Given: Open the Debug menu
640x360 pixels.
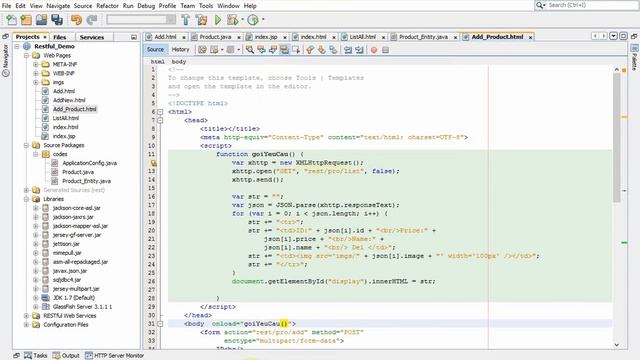Looking at the screenshot, I should tap(146, 6).
